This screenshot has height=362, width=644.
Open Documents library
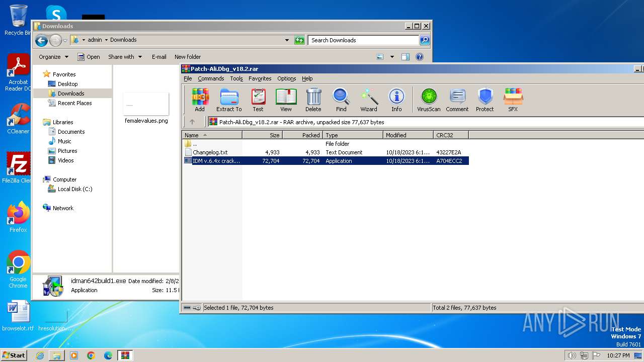pyautogui.click(x=71, y=132)
